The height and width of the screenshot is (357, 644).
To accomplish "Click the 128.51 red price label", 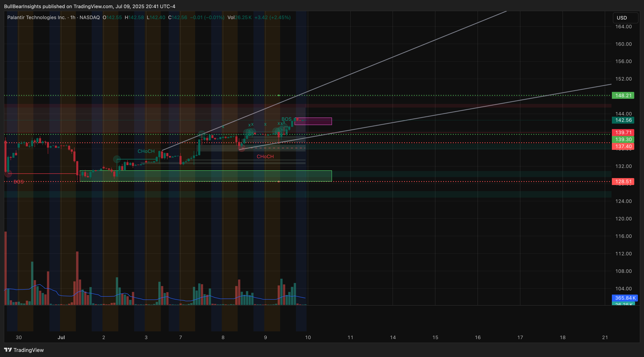I will pyautogui.click(x=623, y=182).
